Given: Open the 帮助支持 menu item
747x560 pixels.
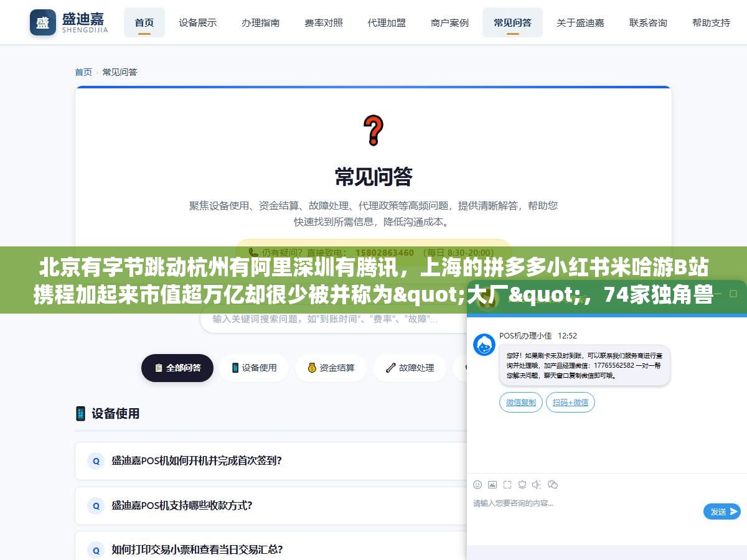Looking at the screenshot, I should pyautogui.click(x=711, y=22).
